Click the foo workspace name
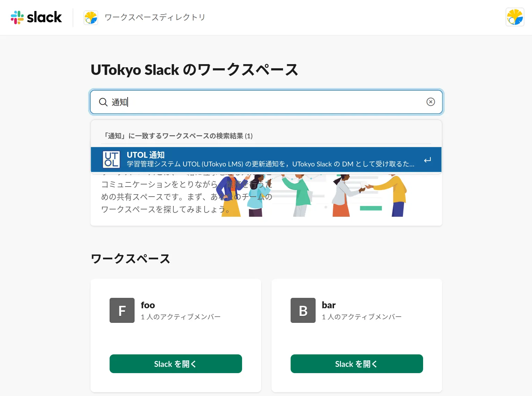Image resolution: width=532 pixels, height=396 pixels. click(x=148, y=305)
